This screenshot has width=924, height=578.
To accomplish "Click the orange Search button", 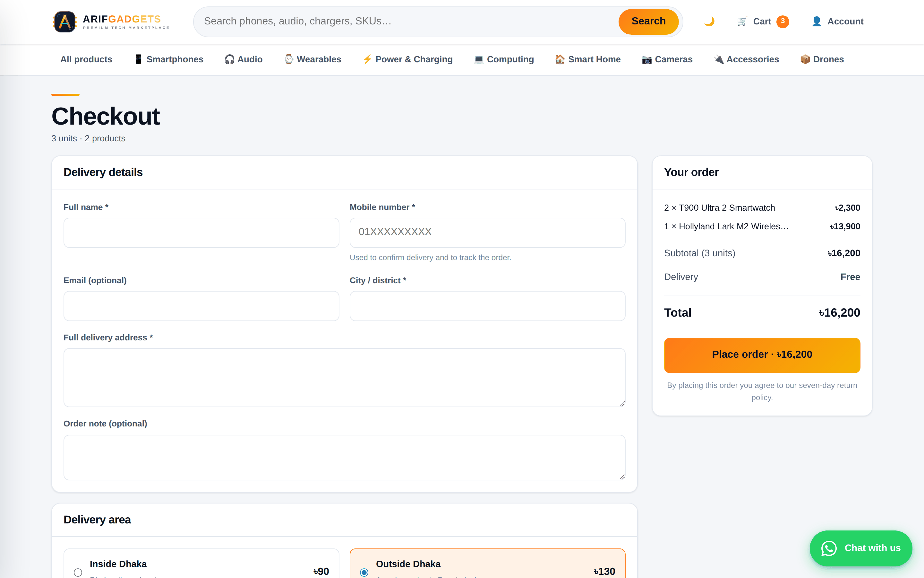I will pos(648,22).
